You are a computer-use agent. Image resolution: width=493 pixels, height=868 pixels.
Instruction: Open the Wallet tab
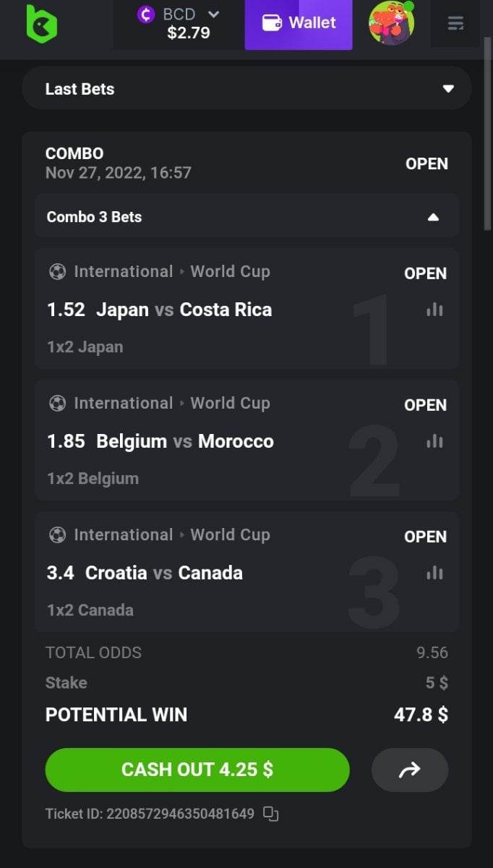299,24
